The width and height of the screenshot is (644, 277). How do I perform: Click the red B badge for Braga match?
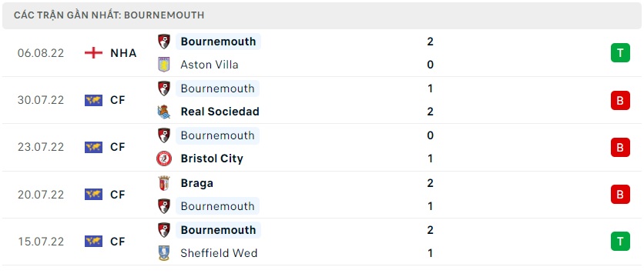click(x=620, y=194)
